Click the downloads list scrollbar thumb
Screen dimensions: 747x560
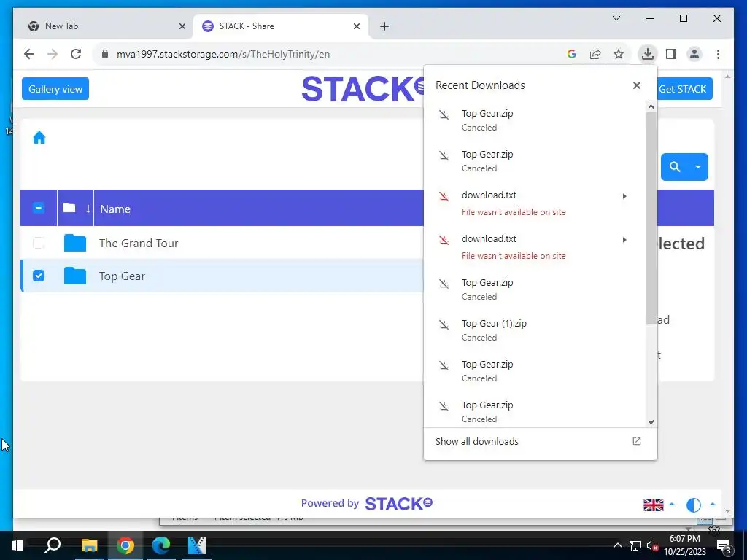(x=651, y=218)
